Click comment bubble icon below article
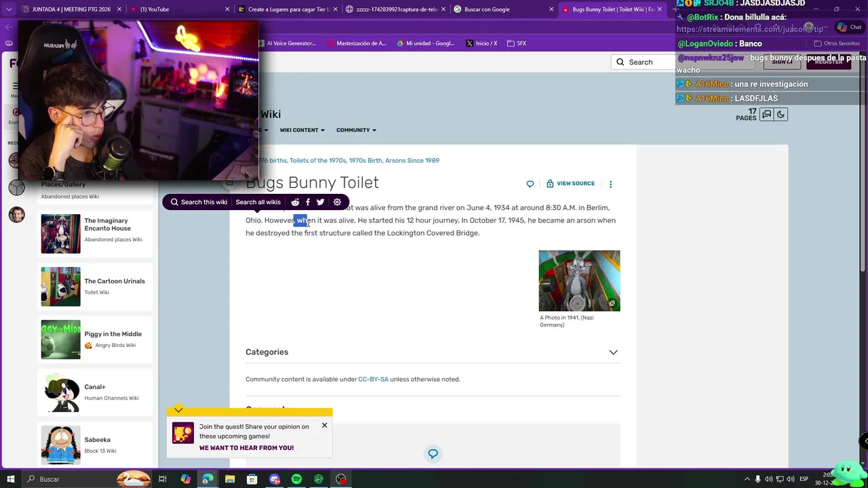 coord(433,453)
